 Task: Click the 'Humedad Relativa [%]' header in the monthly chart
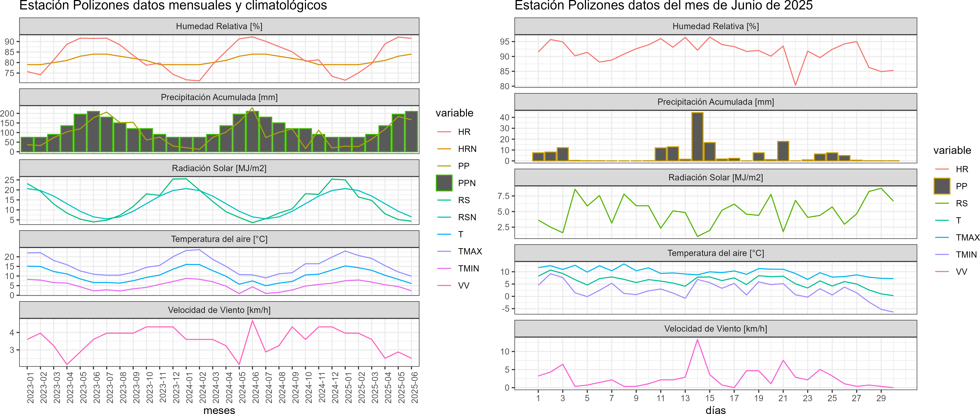pyautogui.click(x=219, y=26)
